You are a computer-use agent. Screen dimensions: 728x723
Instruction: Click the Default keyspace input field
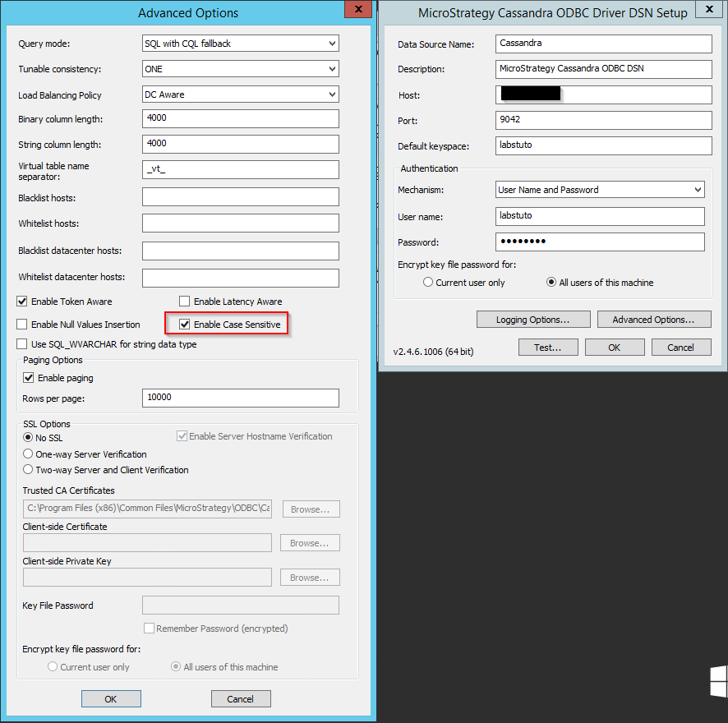coord(603,146)
